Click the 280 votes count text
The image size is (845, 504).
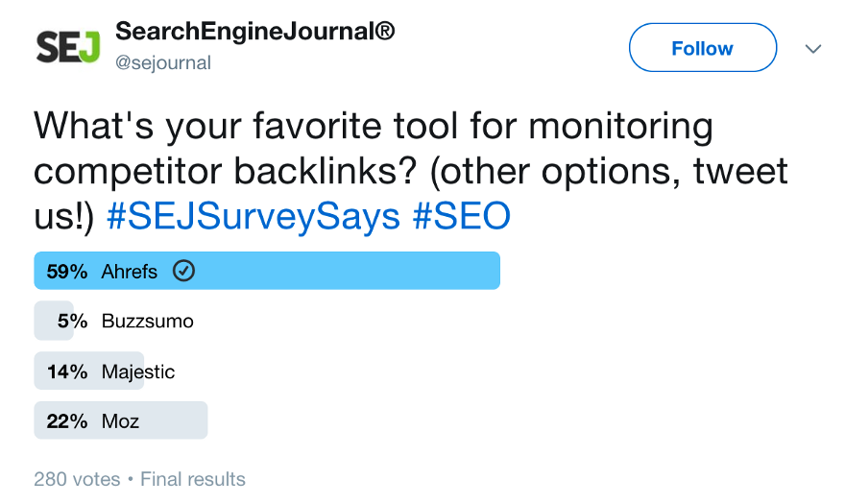pyautogui.click(x=77, y=479)
